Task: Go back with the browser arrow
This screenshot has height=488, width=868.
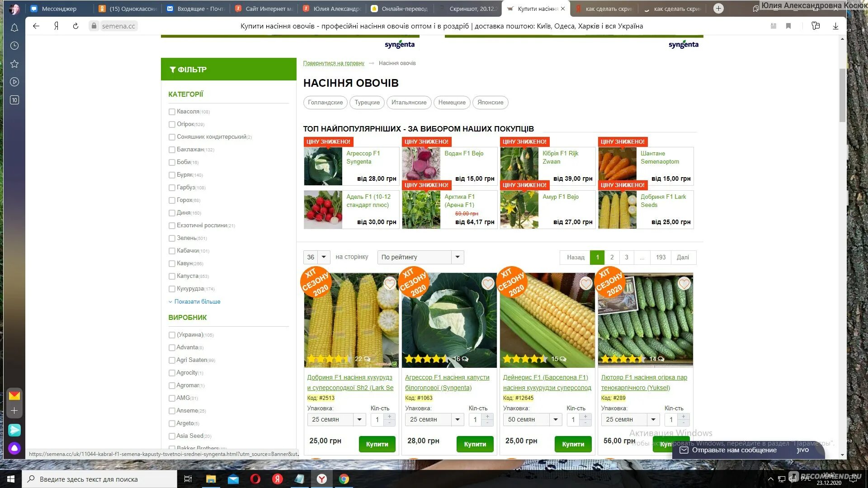Action: click(x=36, y=26)
